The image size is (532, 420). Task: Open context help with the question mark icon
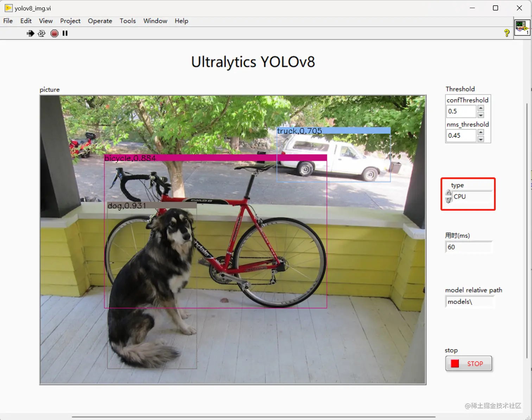click(x=507, y=33)
